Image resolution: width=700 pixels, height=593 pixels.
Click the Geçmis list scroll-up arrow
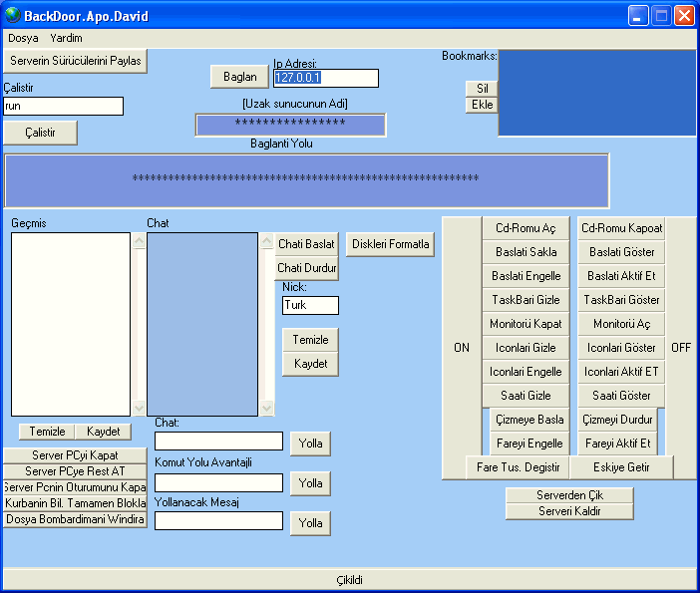click(138, 241)
